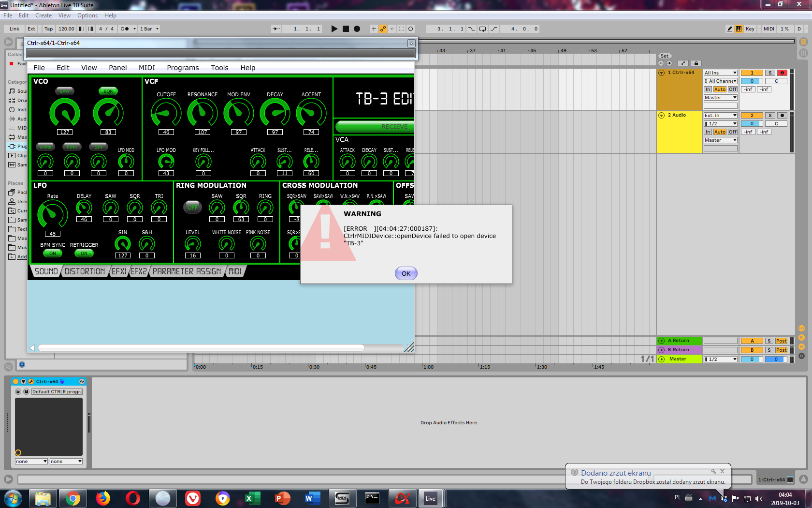Click track 1 red arm record button
The height and width of the screenshot is (508, 812).
pos(782,73)
